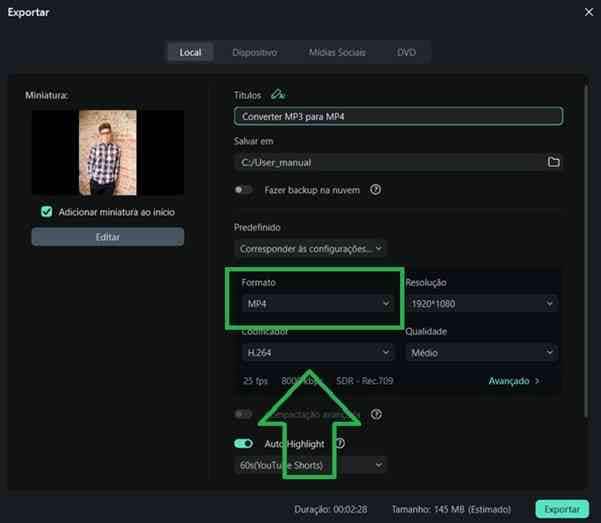Viewport: 601px width, 523px height.
Task: Click the Exportar button
Action: 562,509
